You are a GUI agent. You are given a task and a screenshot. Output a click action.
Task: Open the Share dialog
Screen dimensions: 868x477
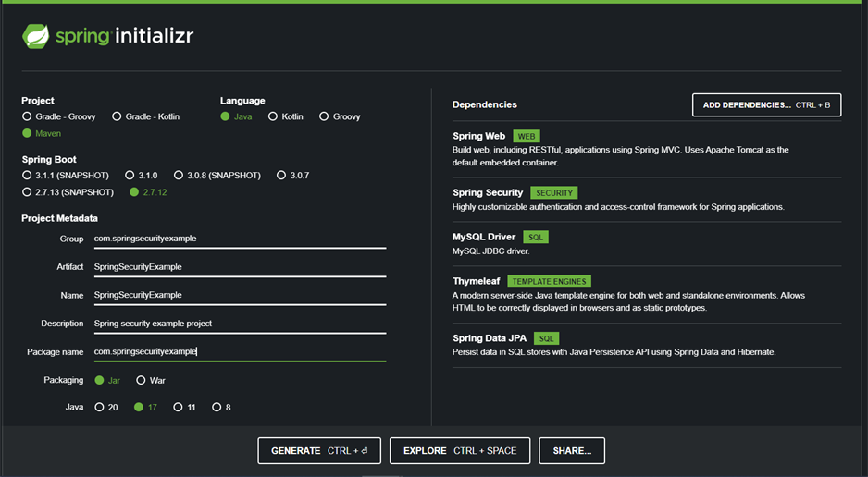click(572, 451)
